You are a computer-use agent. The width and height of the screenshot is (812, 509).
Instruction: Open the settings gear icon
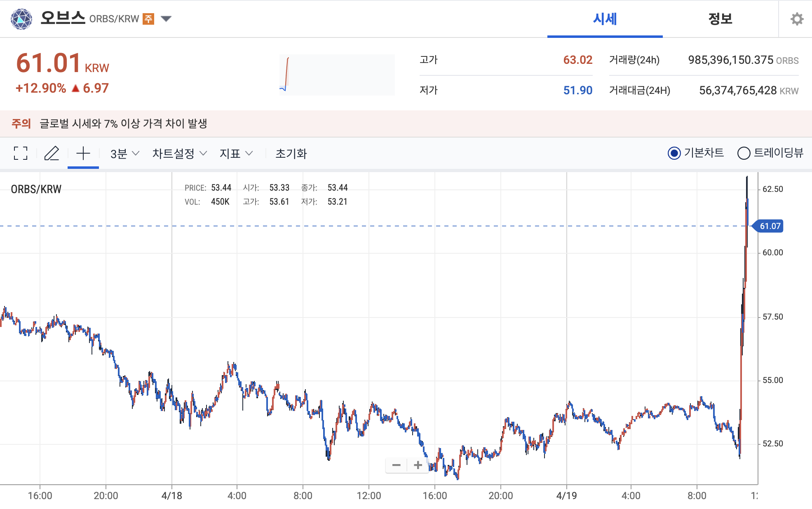click(x=797, y=19)
